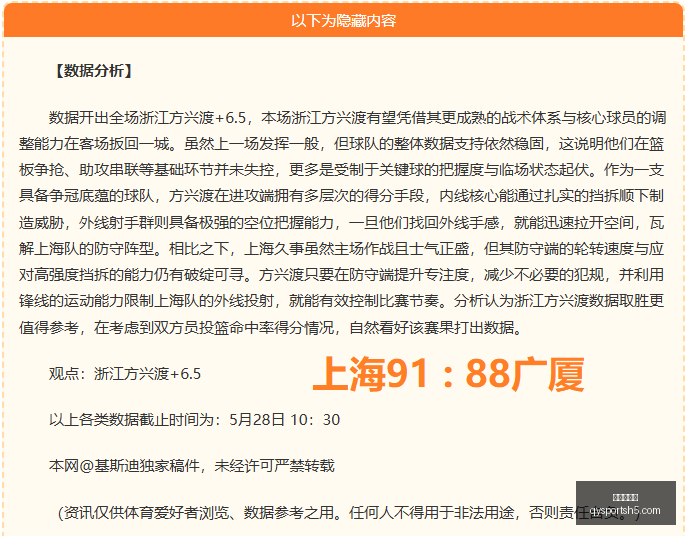Click the line starting '对高强度挡拆的能力'
687x536 pixels.
pos(342,275)
